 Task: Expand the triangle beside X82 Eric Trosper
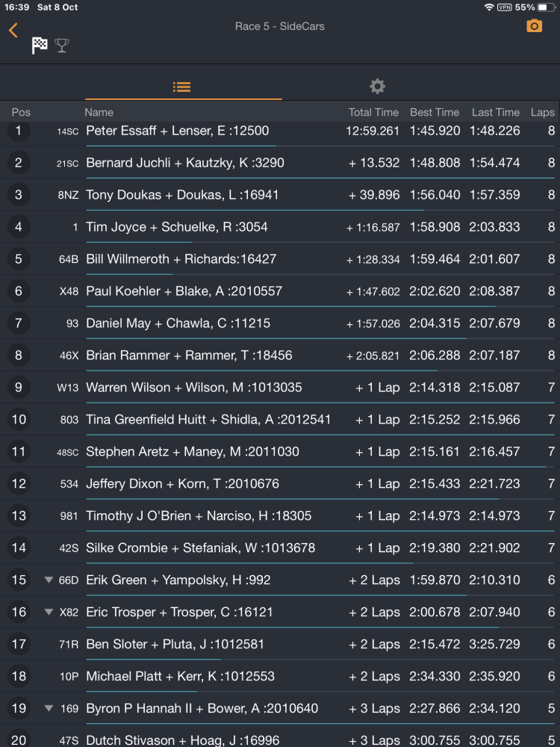click(x=48, y=612)
